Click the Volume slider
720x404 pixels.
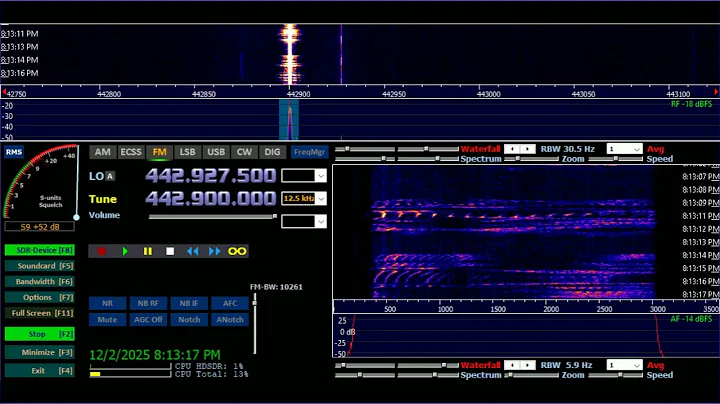click(213, 216)
